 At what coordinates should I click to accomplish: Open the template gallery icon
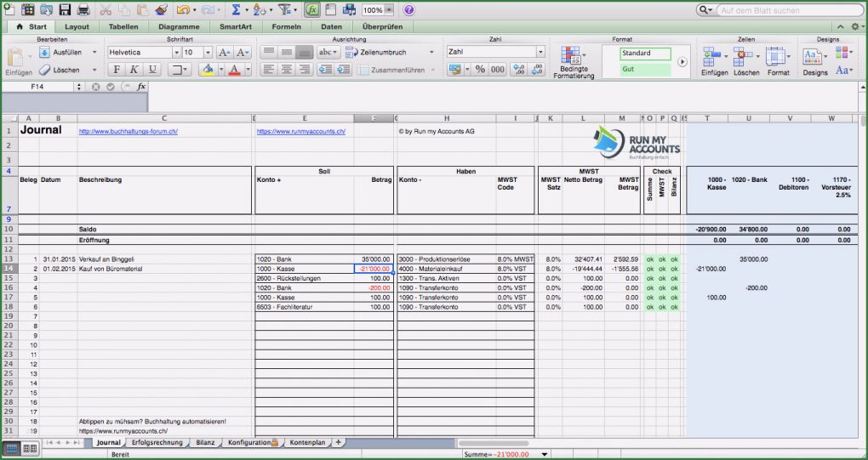click(x=28, y=9)
